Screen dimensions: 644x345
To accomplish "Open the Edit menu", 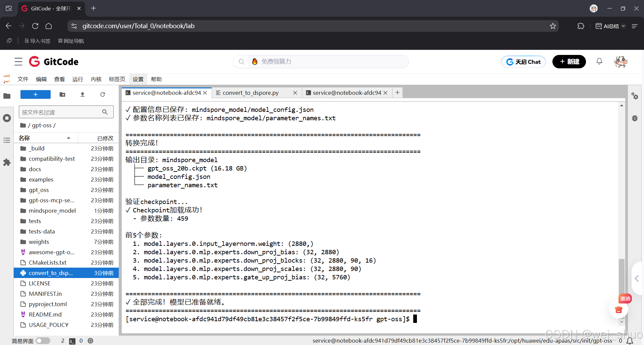I will point(41,79).
